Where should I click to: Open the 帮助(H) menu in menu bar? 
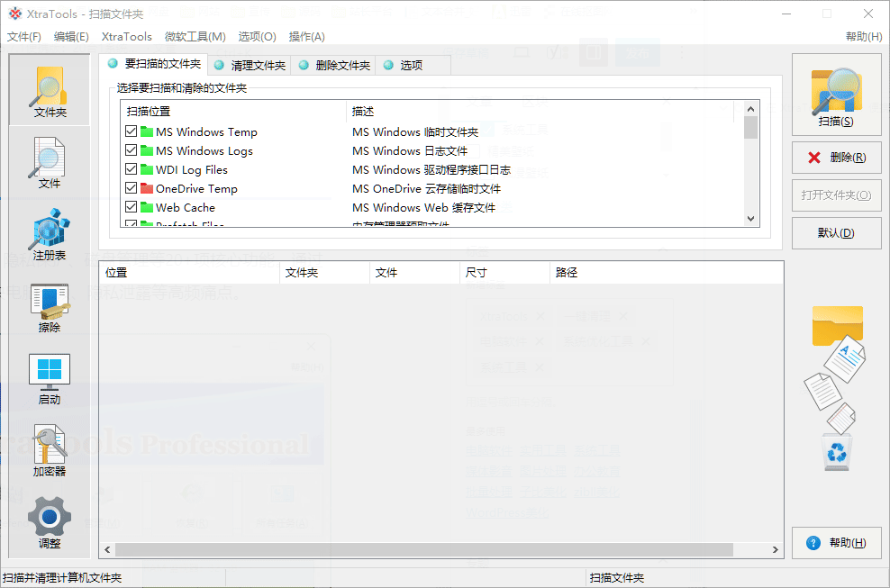(864, 37)
